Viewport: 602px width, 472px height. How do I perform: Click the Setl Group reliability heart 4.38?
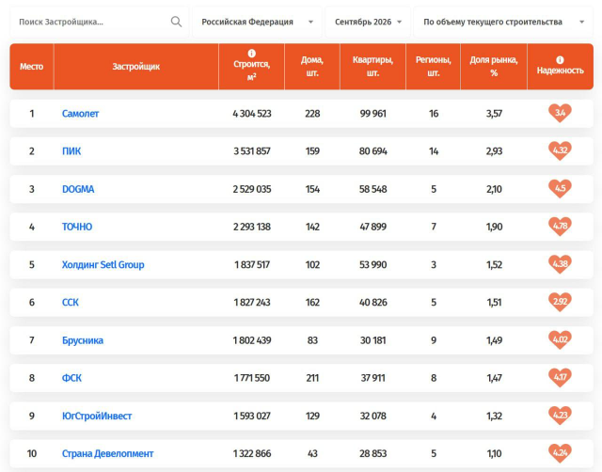(560, 265)
